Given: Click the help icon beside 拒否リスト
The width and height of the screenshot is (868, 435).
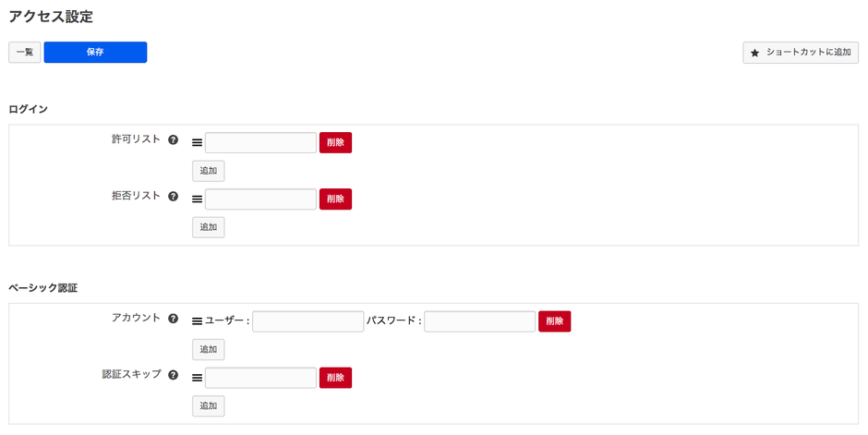Looking at the screenshot, I should click(173, 196).
